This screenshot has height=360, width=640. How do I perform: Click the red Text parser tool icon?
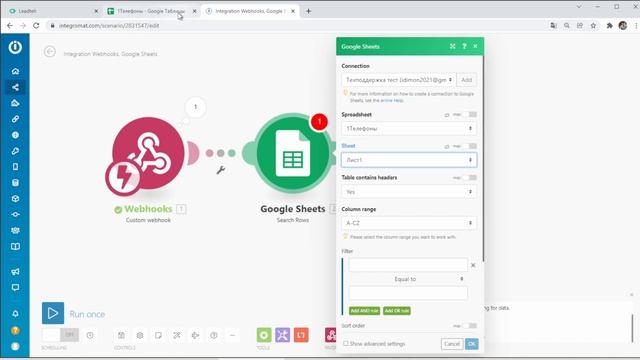301,335
